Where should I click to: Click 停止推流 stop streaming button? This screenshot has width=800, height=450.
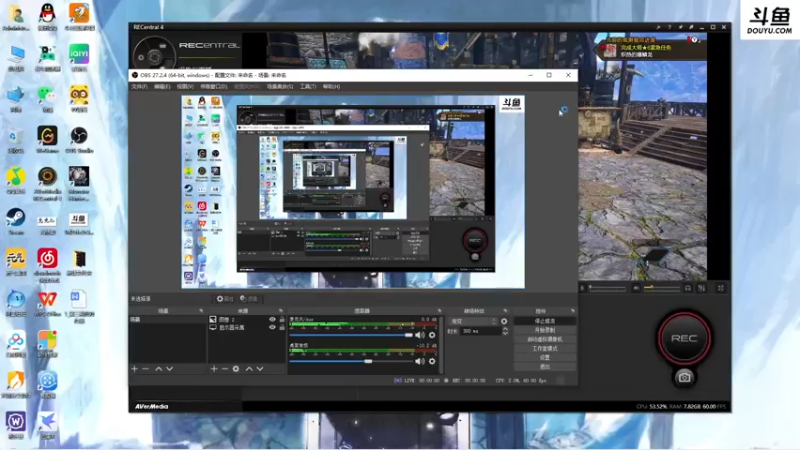pos(545,321)
